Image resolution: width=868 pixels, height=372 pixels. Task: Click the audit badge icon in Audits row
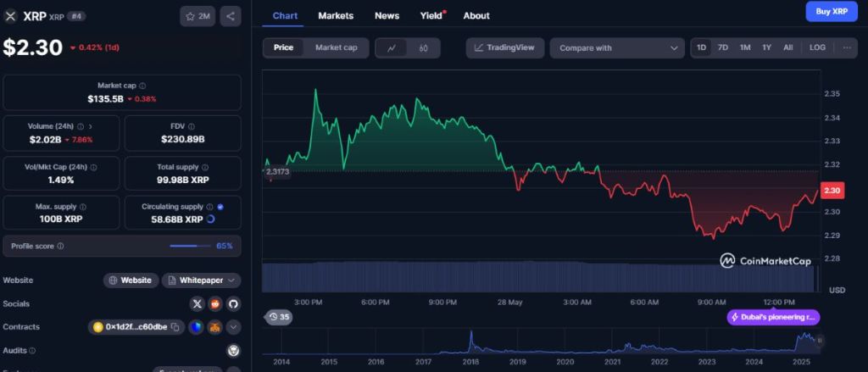pos(233,351)
